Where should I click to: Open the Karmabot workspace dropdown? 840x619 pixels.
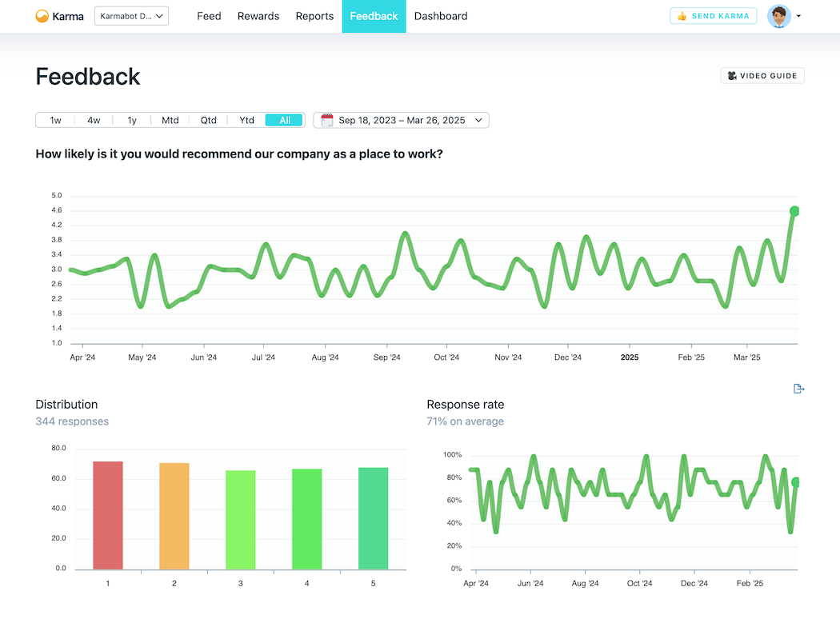coord(131,16)
